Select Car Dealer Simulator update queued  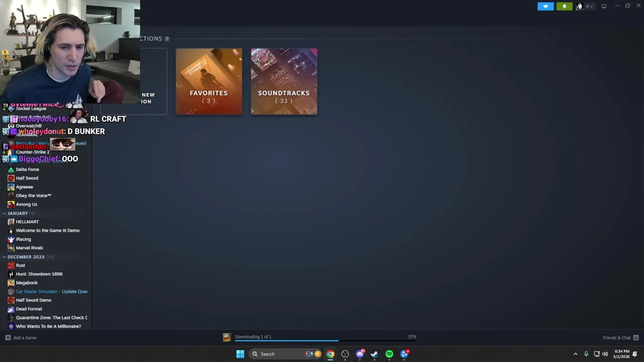pyautogui.click(x=51, y=292)
